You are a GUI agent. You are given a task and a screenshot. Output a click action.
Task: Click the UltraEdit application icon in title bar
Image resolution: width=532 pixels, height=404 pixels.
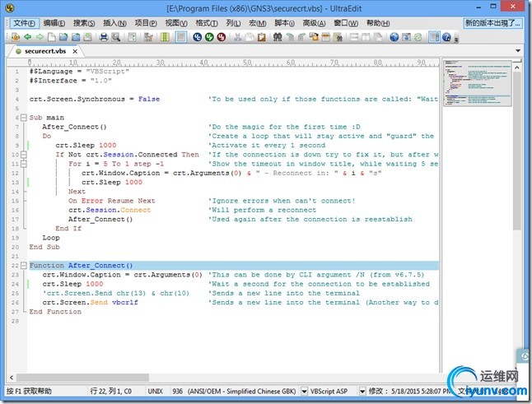(x=10, y=7)
